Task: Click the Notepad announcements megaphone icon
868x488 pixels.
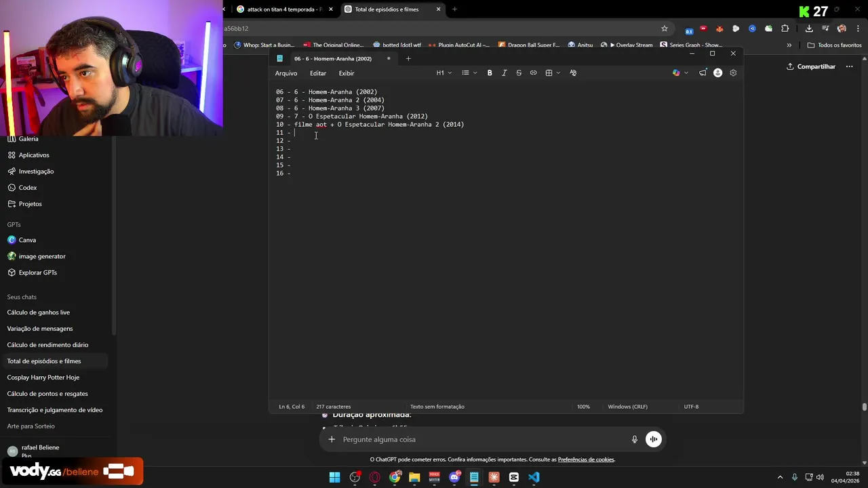Action: click(703, 73)
